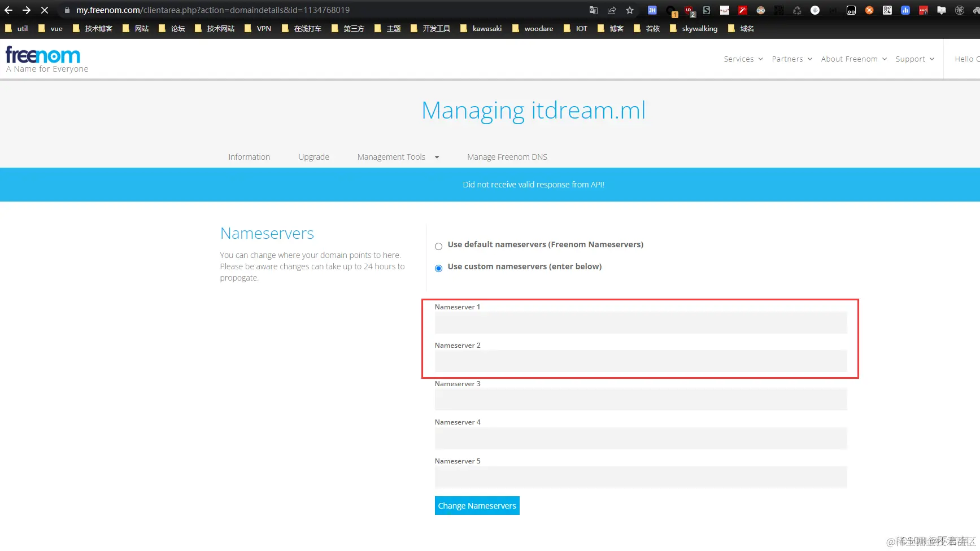Bookmark this page with the star icon
Screen dimensions: 980x551
click(630, 10)
